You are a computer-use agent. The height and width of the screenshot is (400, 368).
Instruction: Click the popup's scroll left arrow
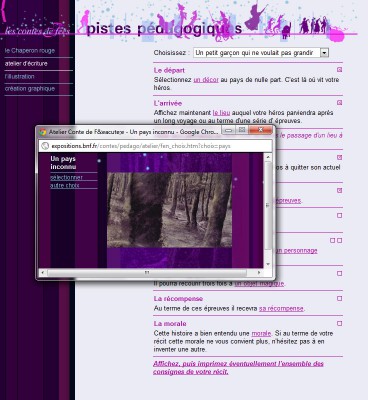point(42,273)
